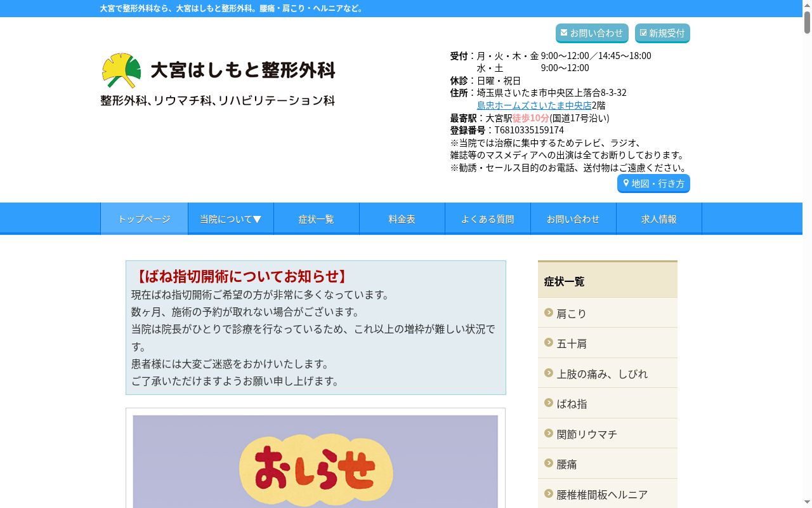
Task: Click the 【ばね指切開術についてお知らせ】 heading
Action: pyautogui.click(x=240, y=276)
